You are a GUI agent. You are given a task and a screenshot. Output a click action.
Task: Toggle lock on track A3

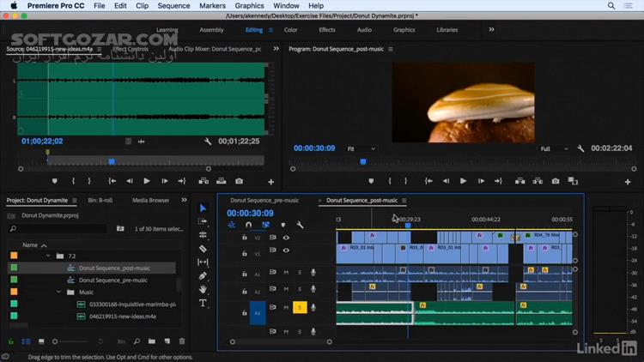[245, 313]
